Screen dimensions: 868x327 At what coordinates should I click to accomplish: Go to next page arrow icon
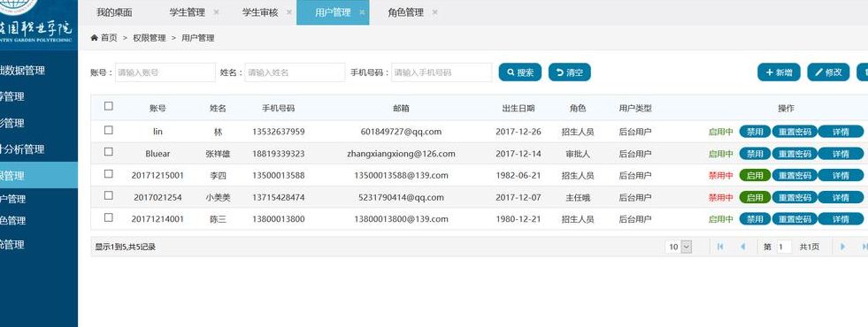[842, 247]
